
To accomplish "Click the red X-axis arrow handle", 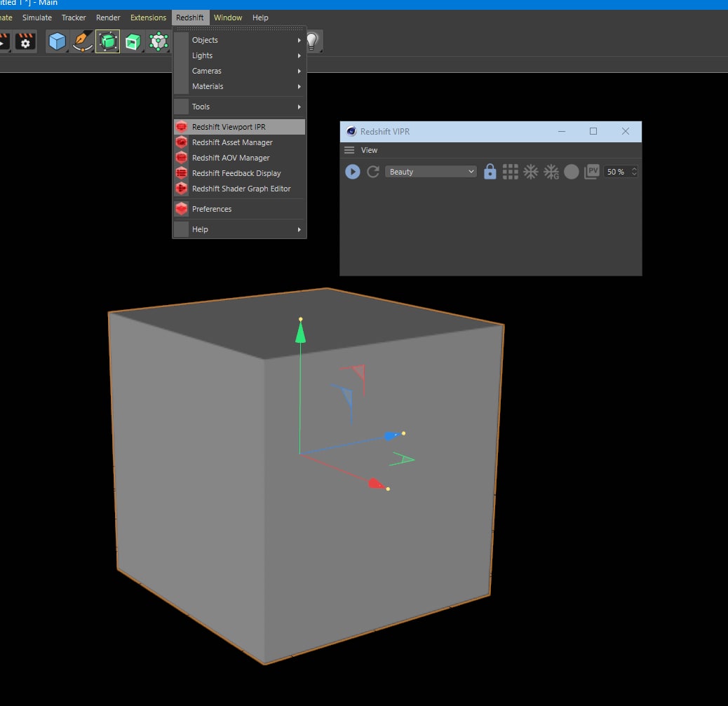I will (x=379, y=484).
